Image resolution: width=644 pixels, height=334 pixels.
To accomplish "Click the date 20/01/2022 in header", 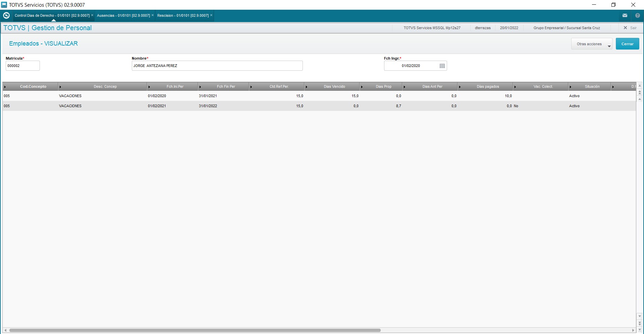I will (x=509, y=28).
